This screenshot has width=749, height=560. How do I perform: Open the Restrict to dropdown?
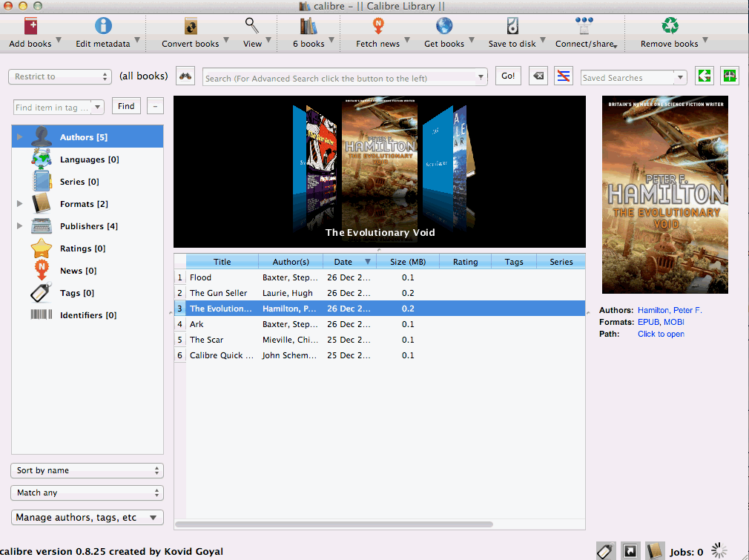pos(60,76)
